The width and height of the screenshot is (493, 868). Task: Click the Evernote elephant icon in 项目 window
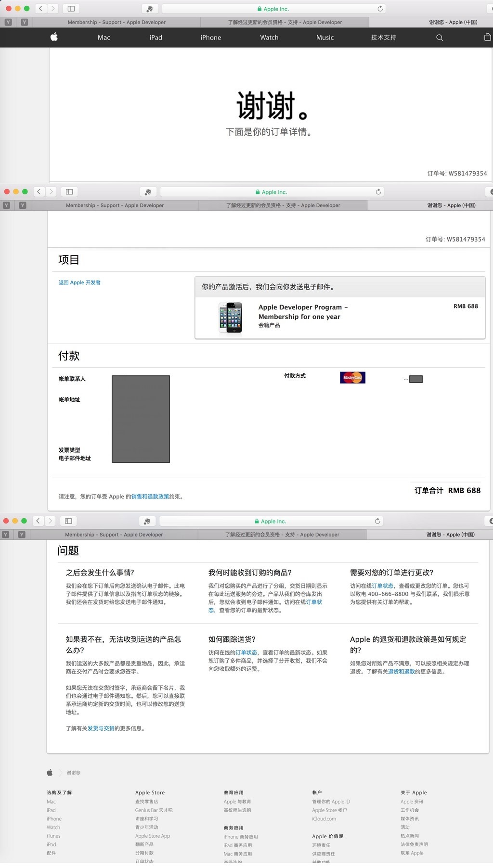click(148, 191)
